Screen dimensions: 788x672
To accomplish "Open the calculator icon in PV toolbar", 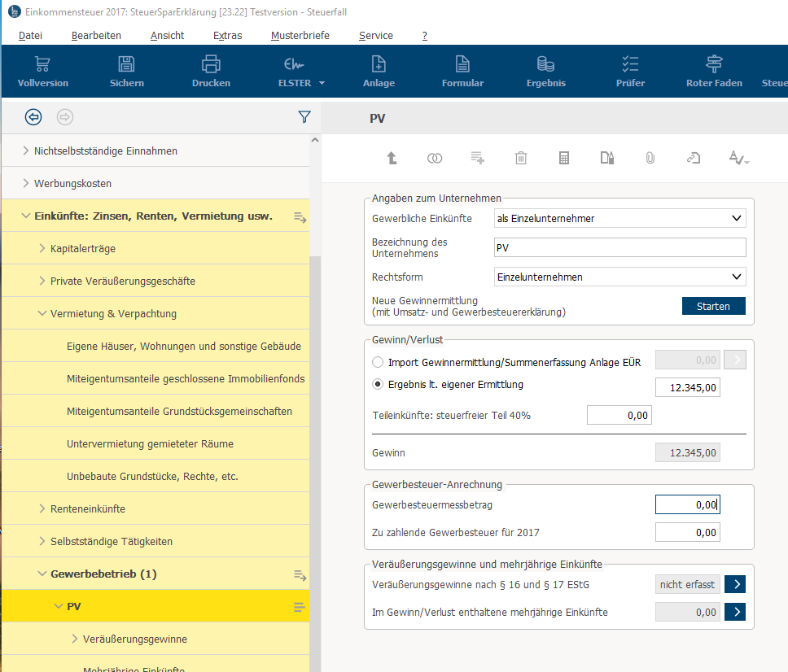I will tap(564, 159).
